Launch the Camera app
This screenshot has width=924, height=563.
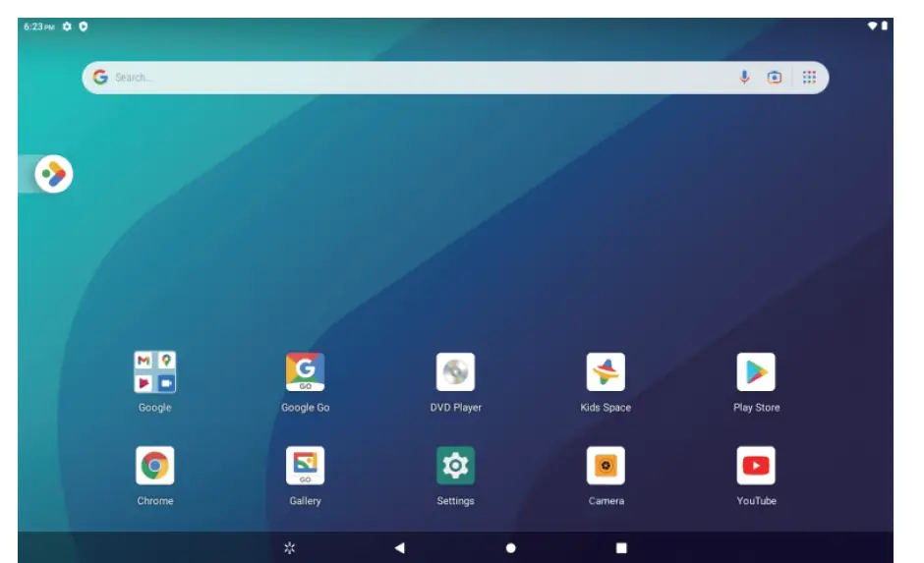click(606, 466)
